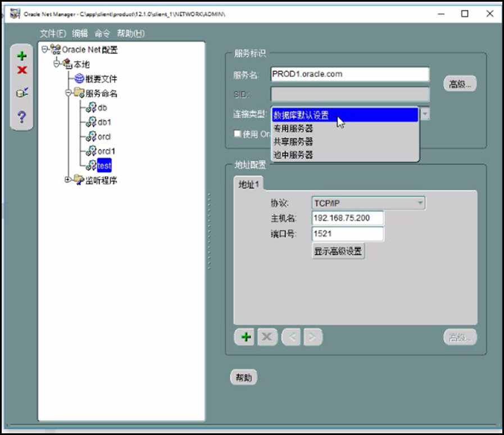
Task: Select the Oracle Net configuration root node
Action: pyautogui.click(x=90, y=50)
